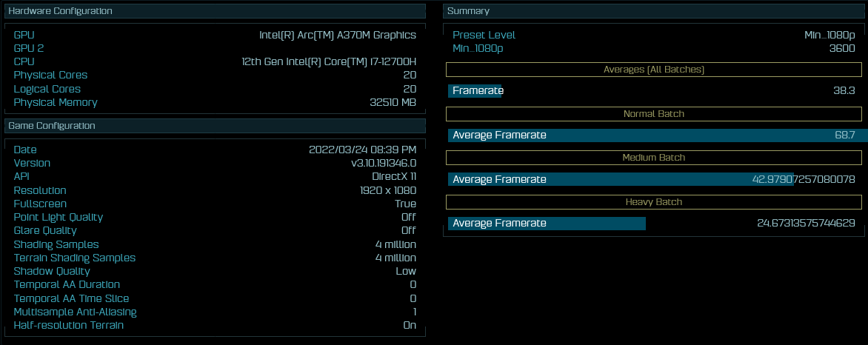Click the Game Configuration panel header

215,126
